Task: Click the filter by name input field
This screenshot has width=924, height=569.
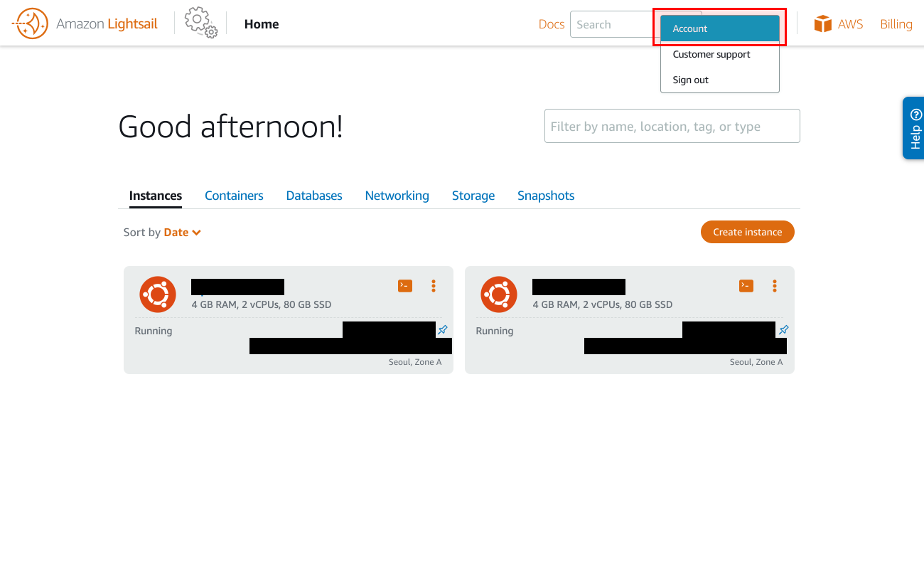Action: (672, 126)
